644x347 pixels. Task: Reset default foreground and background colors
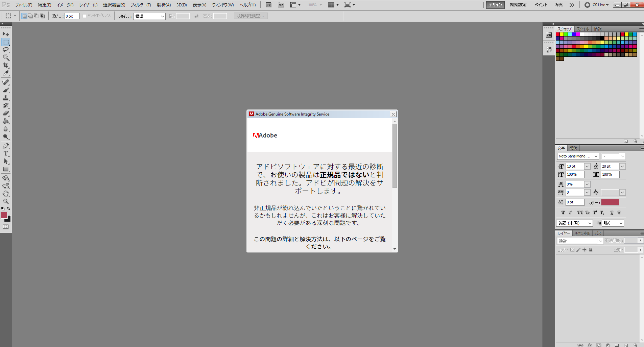pos(3,208)
